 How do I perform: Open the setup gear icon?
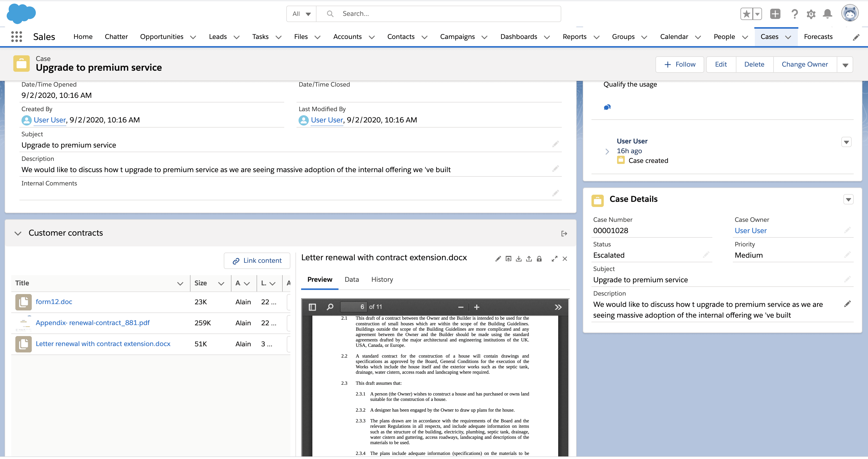811,14
